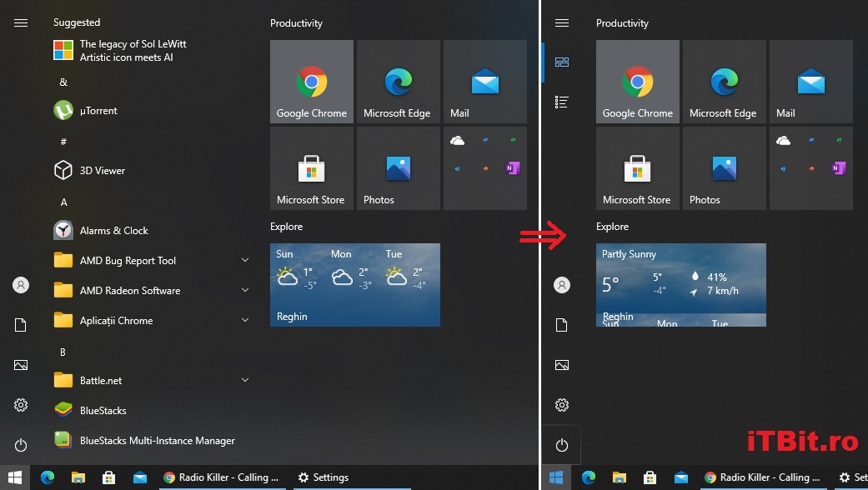The height and width of the screenshot is (490, 868).
Task: Launch Google Chrome from the Productivity tiles
Action: click(x=311, y=81)
